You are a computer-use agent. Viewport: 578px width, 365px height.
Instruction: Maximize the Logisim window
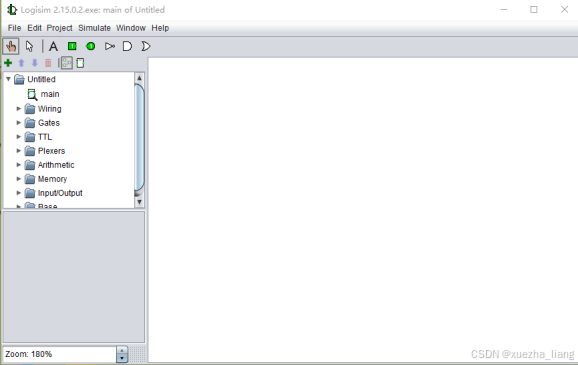point(534,10)
